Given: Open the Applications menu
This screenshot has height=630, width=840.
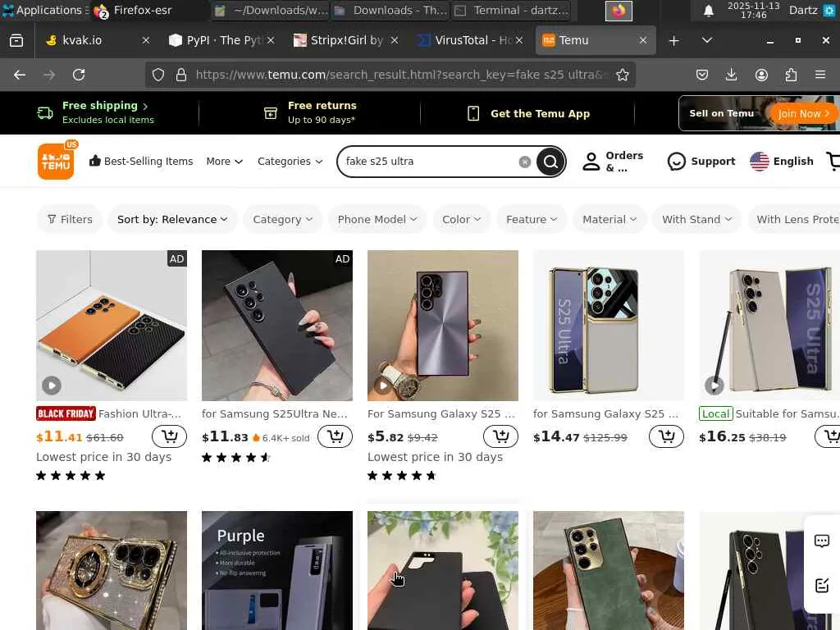Looking at the screenshot, I should (x=45, y=10).
